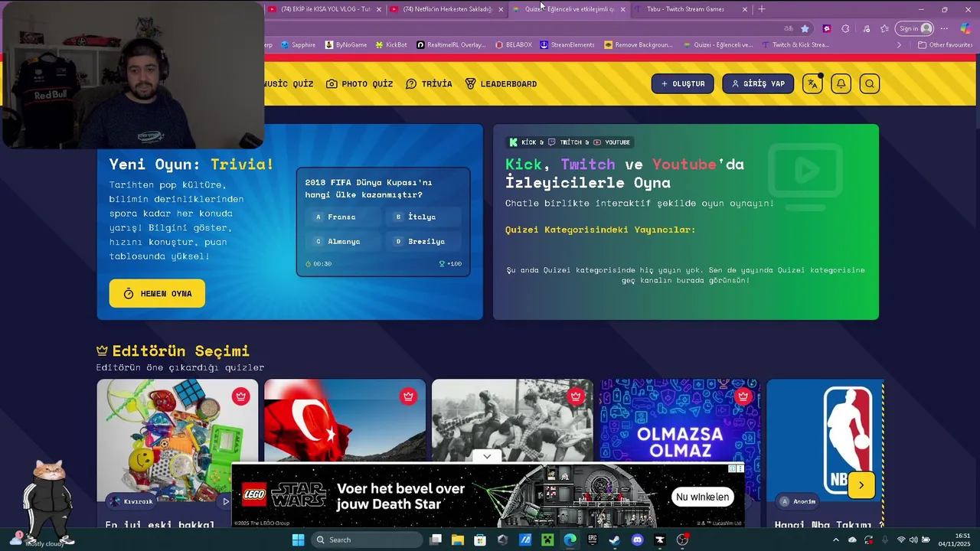Switch to the EKİP ile KISA YOL VLOG tab
The height and width of the screenshot is (551, 980).
325,9
